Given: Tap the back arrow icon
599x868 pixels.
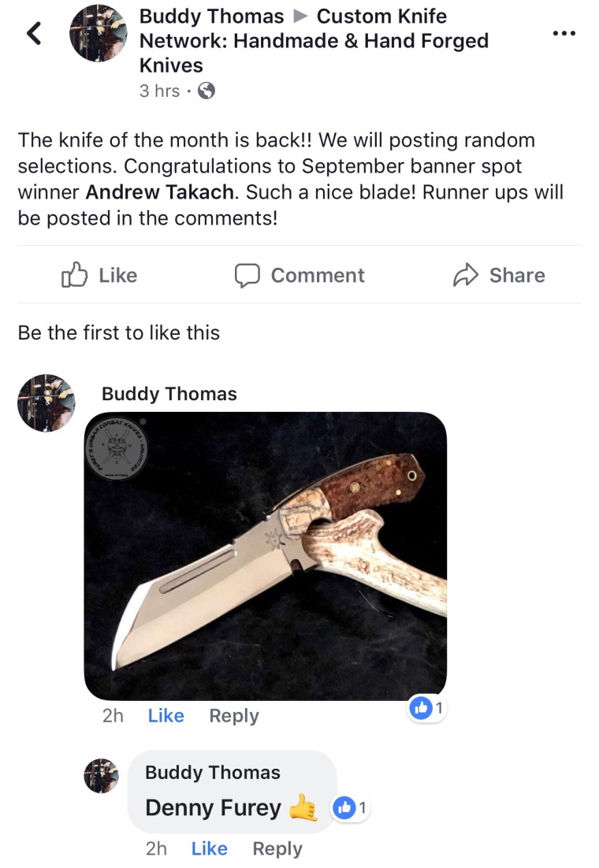Looking at the screenshot, I should point(34,33).
